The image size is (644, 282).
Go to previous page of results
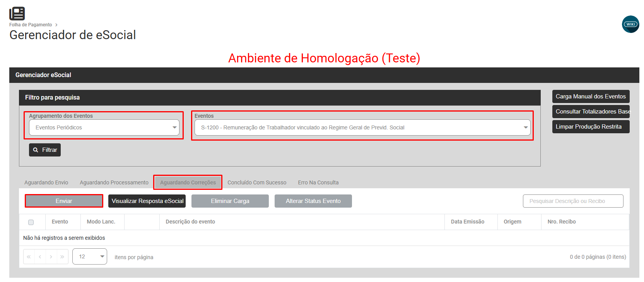pos(40,257)
